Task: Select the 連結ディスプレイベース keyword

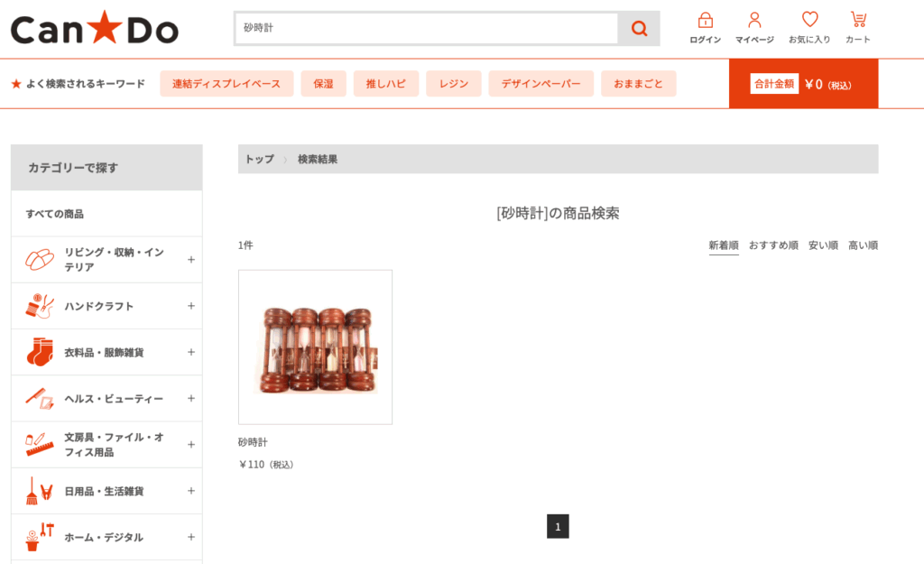Action: 226,84
